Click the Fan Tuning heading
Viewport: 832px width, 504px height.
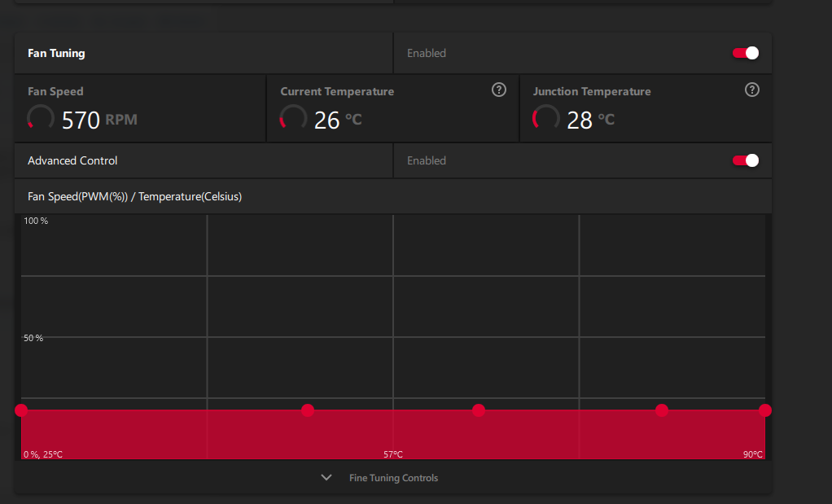tap(56, 53)
